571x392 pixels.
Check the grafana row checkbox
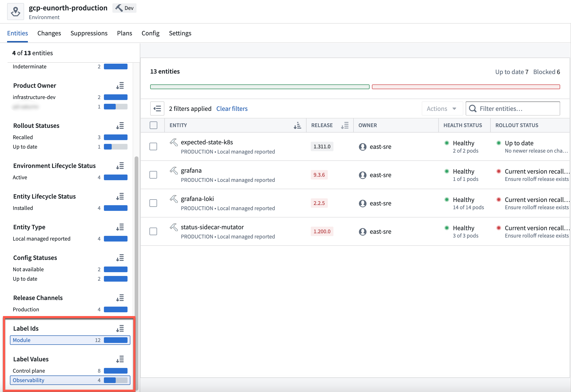coord(153,175)
